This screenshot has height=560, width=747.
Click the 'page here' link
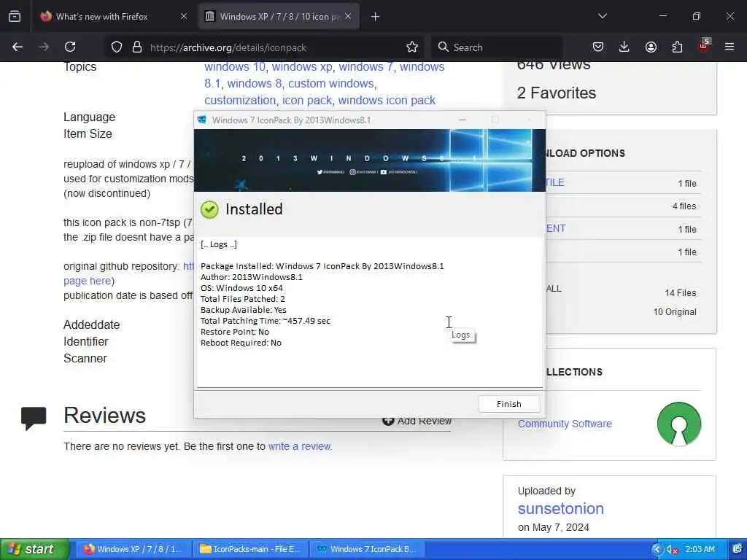(88, 281)
